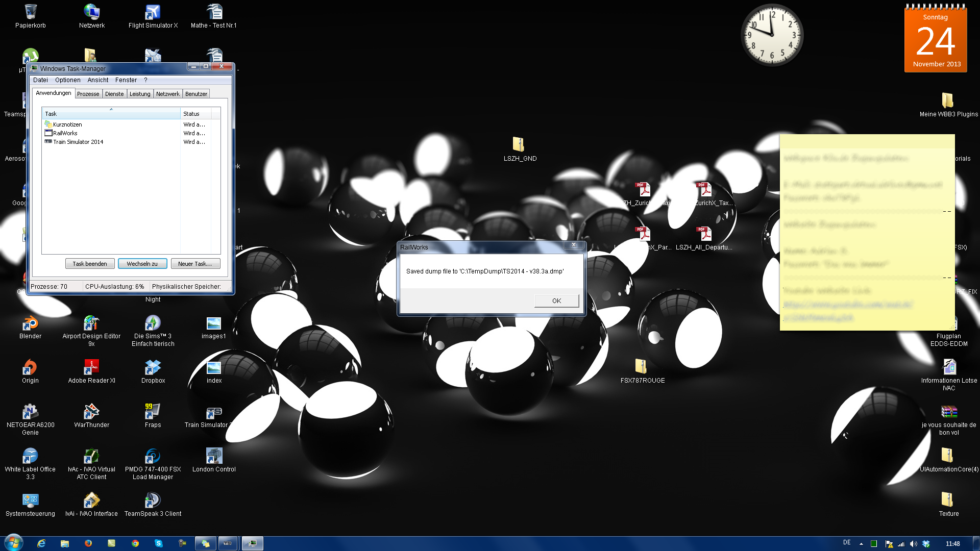Image resolution: width=980 pixels, height=551 pixels.
Task: Open the Leistung tab
Action: point(139,94)
